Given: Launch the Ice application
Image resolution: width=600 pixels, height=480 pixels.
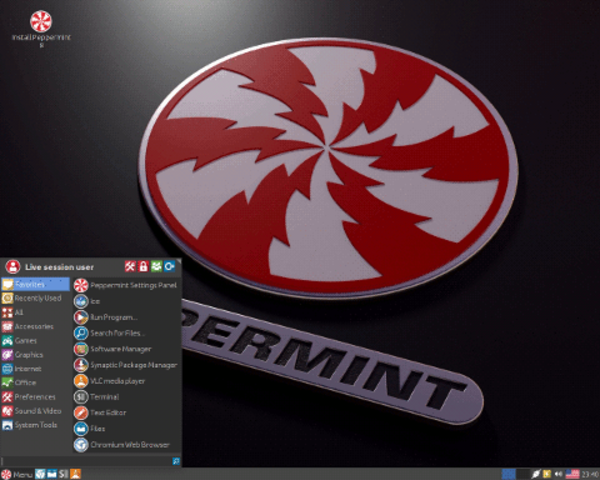Looking at the screenshot, I should (126, 301).
